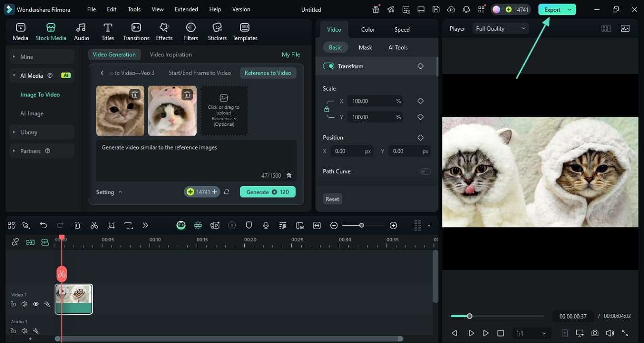Add a marker with shield icon
Image resolution: width=644 pixels, height=343 pixels.
(x=249, y=225)
